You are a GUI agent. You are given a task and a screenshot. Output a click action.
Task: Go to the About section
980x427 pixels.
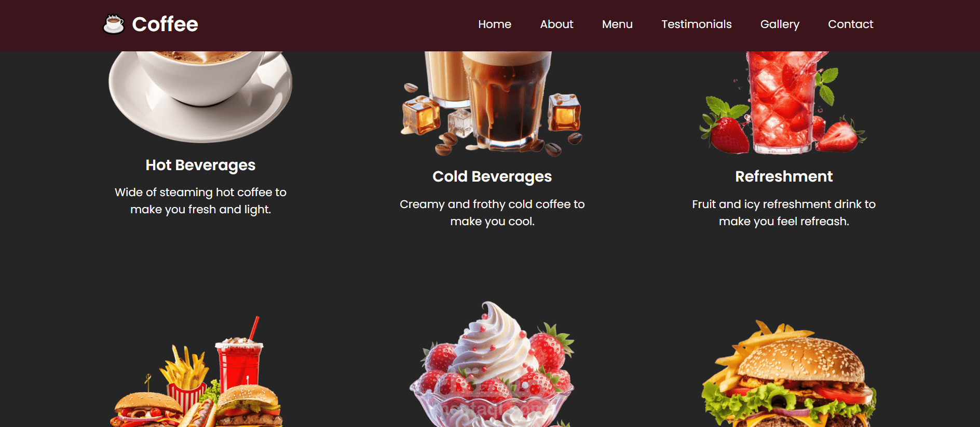556,24
